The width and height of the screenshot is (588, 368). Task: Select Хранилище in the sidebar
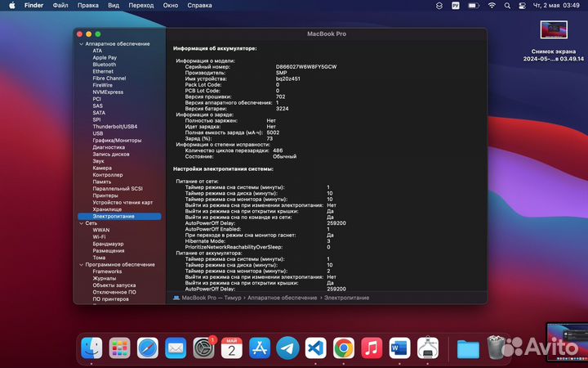coord(107,209)
